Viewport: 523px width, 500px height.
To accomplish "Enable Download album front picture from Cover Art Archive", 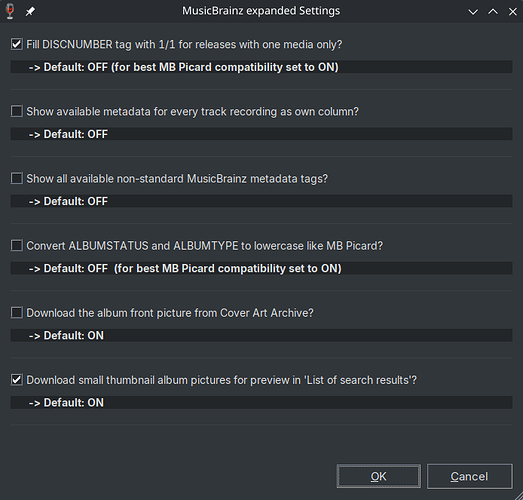I will [17, 313].
